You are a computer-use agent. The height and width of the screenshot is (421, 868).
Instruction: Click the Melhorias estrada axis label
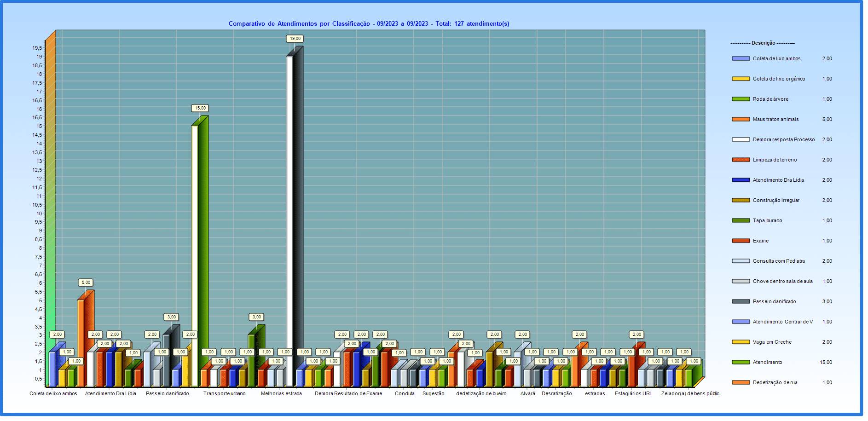pyautogui.click(x=281, y=393)
